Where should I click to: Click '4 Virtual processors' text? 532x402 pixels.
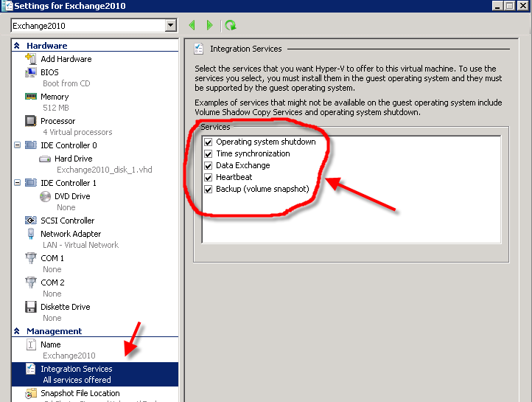coord(77,132)
